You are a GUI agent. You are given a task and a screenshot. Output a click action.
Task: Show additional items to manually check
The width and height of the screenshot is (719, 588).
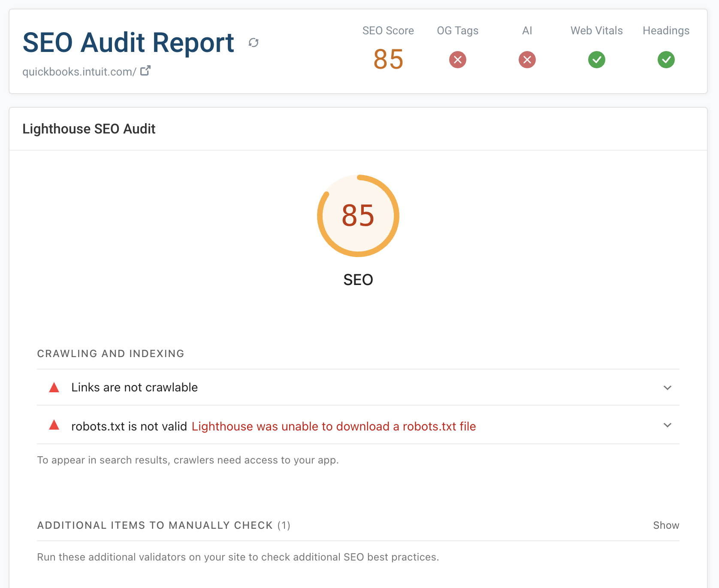[666, 525]
